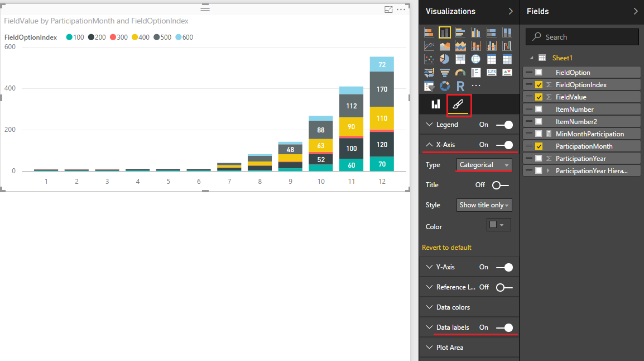Pick the Area chart visualization
Viewport: 644px width, 361px height.
tap(444, 46)
